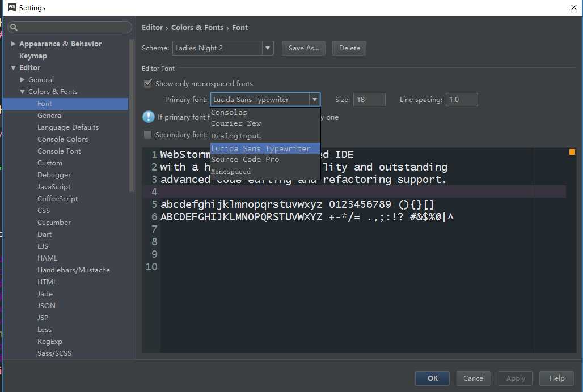This screenshot has width=583, height=392.
Task: Open Dart color settings
Action: click(44, 234)
